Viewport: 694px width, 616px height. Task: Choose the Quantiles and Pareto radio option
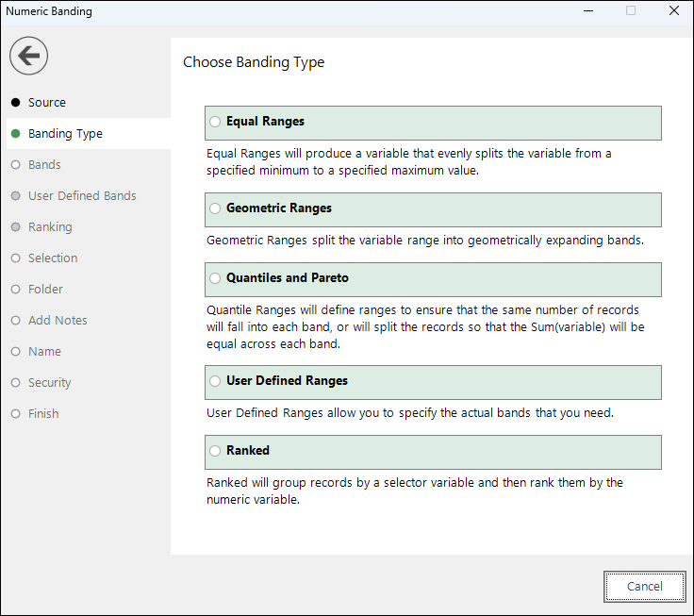[215, 278]
